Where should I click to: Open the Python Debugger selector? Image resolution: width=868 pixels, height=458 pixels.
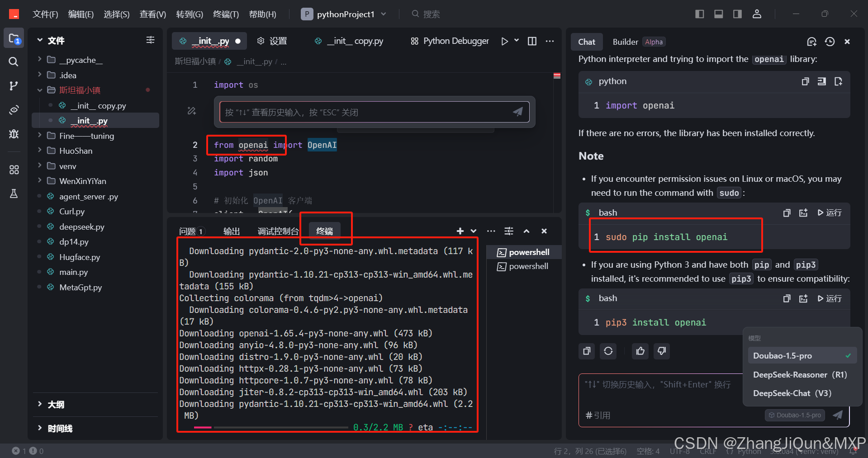[450, 41]
